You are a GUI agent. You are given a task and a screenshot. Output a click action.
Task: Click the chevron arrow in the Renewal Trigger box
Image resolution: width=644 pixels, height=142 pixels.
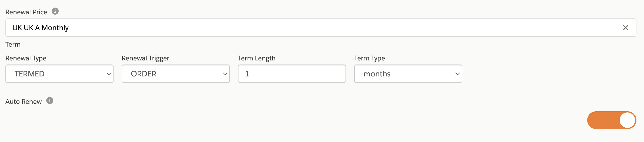(x=225, y=74)
